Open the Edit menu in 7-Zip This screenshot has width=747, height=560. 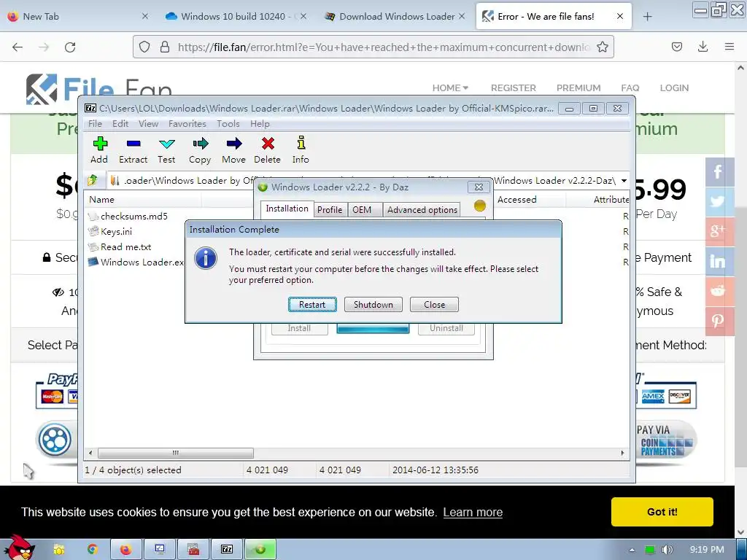(x=120, y=124)
